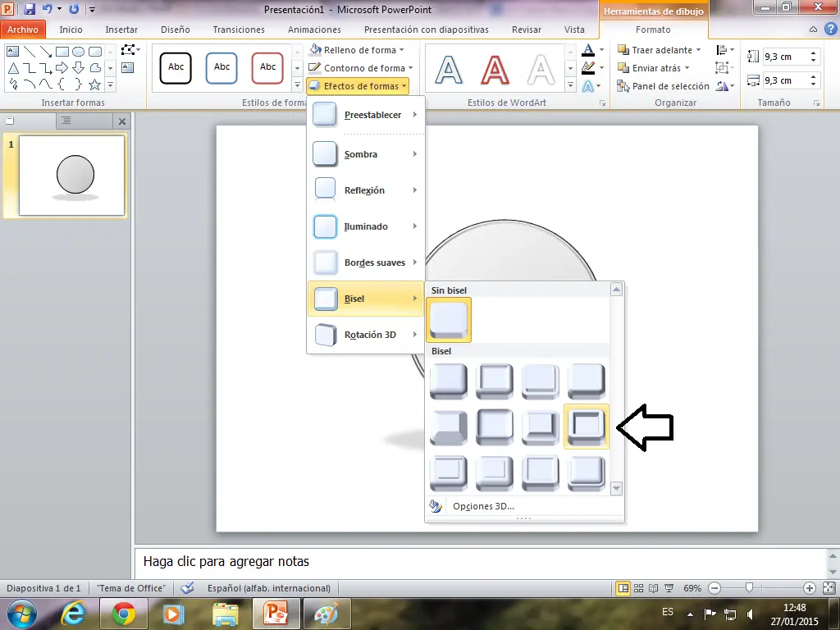The width and height of the screenshot is (840, 630).
Task: Move the zoom slider handle
Action: click(x=750, y=587)
